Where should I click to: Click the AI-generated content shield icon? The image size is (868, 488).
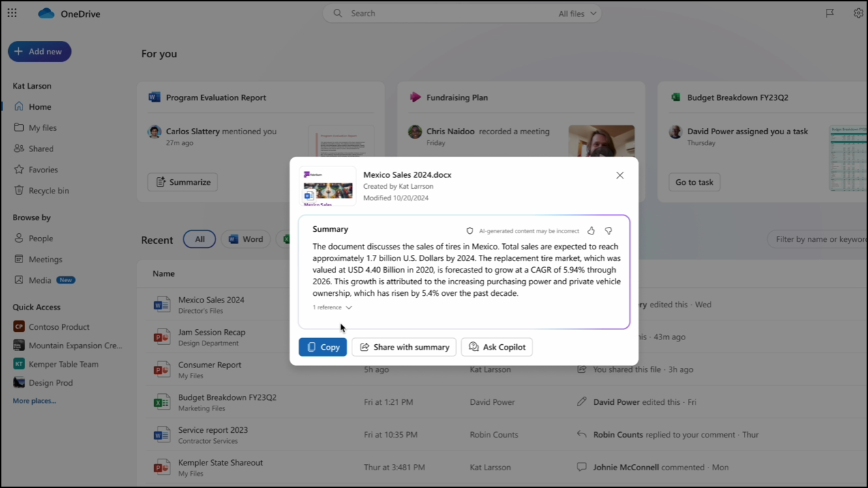tap(470, 231)
